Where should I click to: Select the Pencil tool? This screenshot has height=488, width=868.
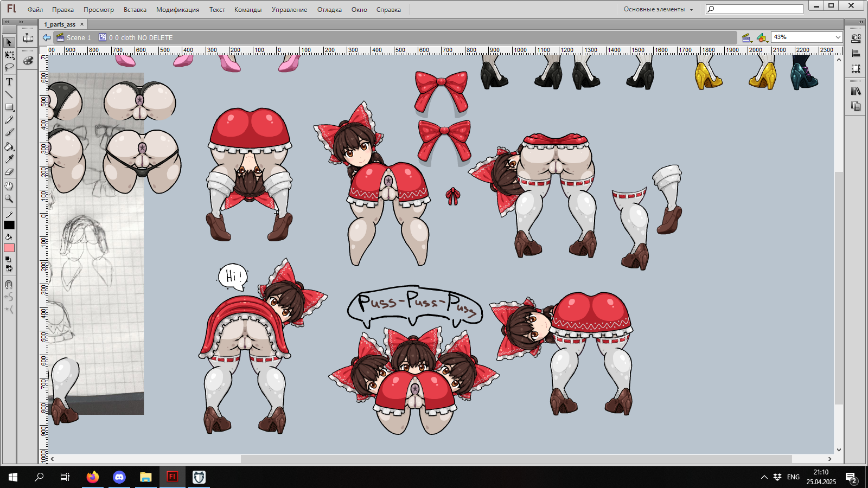[9, 120]
